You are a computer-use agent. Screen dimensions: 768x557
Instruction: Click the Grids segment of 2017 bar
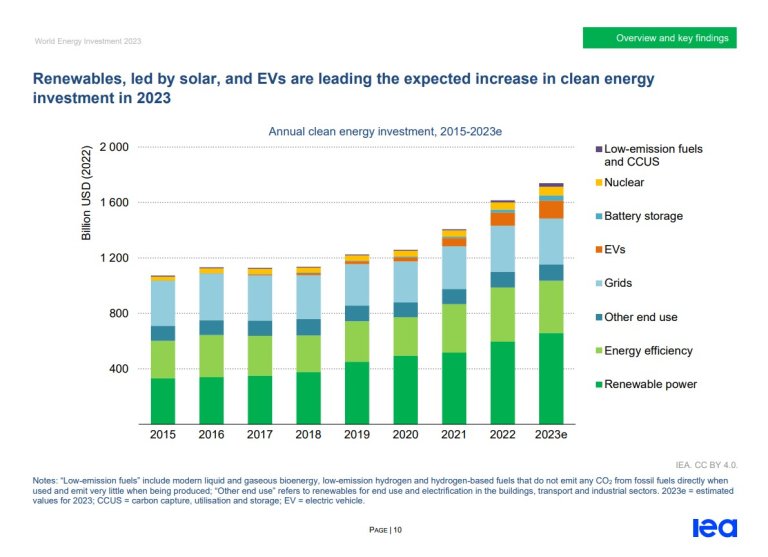coord(260,298)
